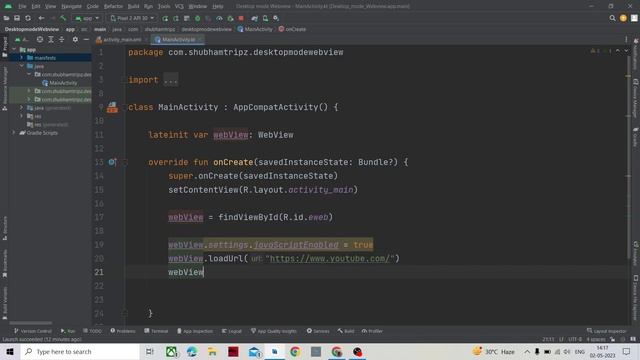Open the app run configuration dropdown
Screen dimensions: 640x360
pyautogui.click(x=87, y=18)
